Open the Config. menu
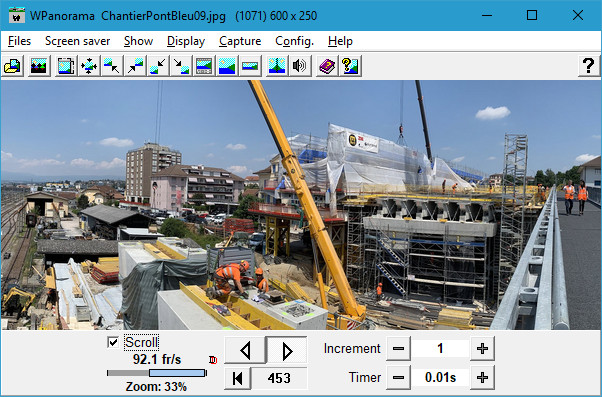Image resolution: width=602 pixels, height=397 pixels. (x=294, y=41)
